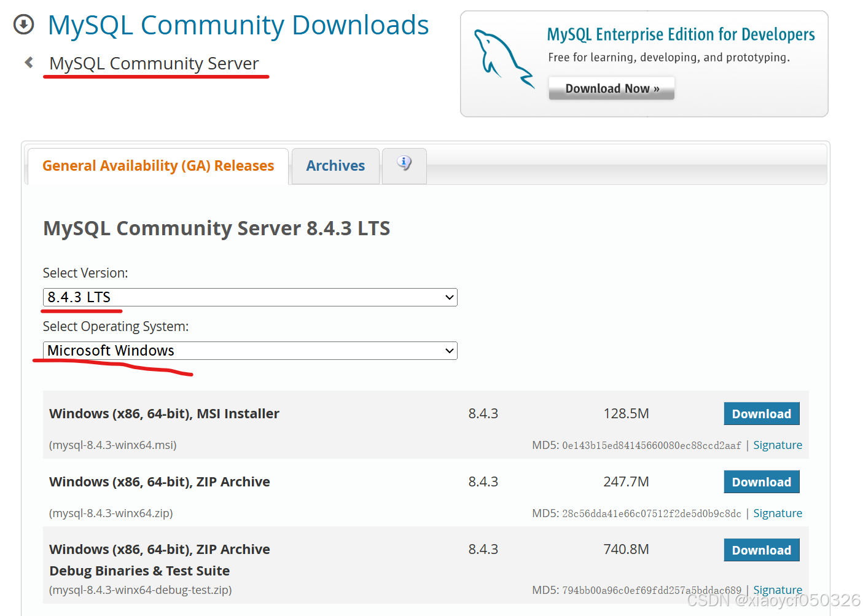Click the MD5 hash 28c56dda41e66c07512f2de5d0b9c8dc
The width and height of the screenshot is (863, 616).
coord(652,514)
